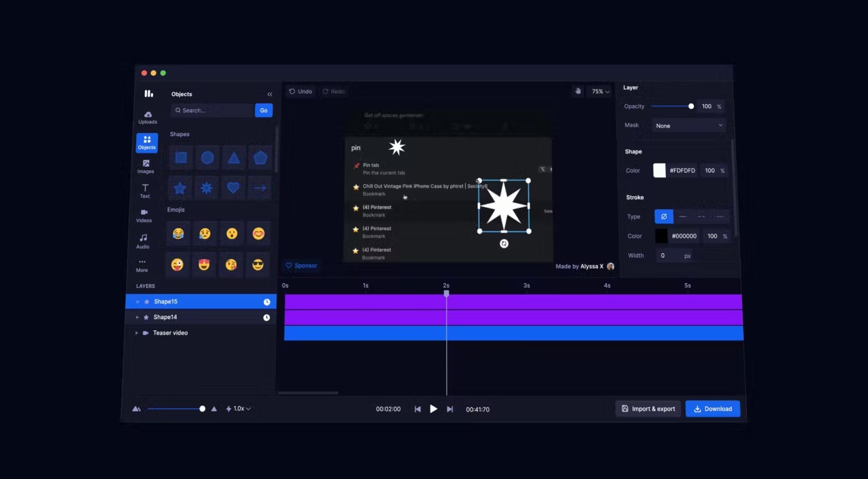868x479 pixels.
Task: Open the 75% zoom dropdown
Action: click(x=600, y=91)
